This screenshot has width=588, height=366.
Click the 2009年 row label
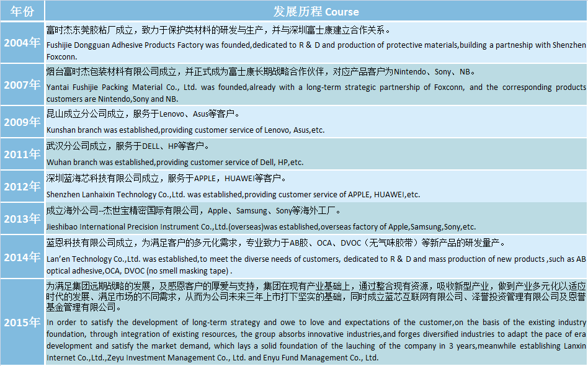point(22,122)
